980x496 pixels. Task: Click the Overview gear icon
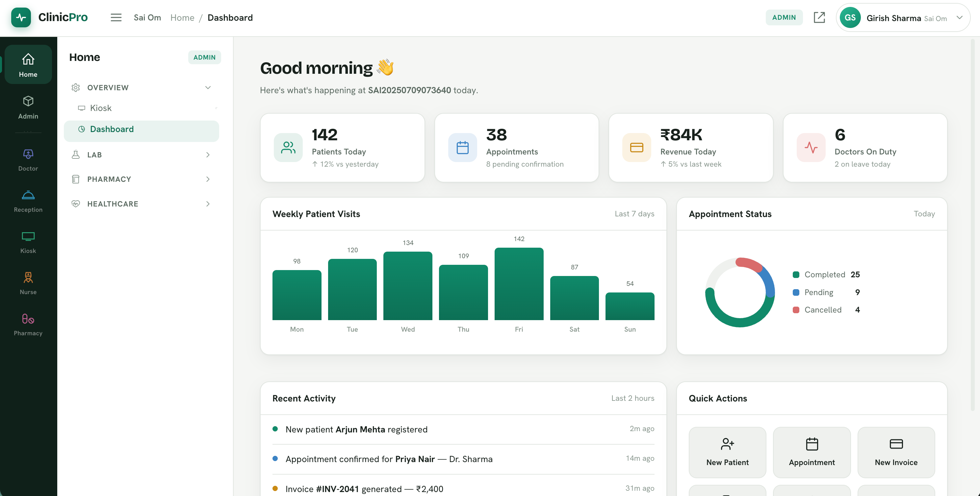point(76,88)
